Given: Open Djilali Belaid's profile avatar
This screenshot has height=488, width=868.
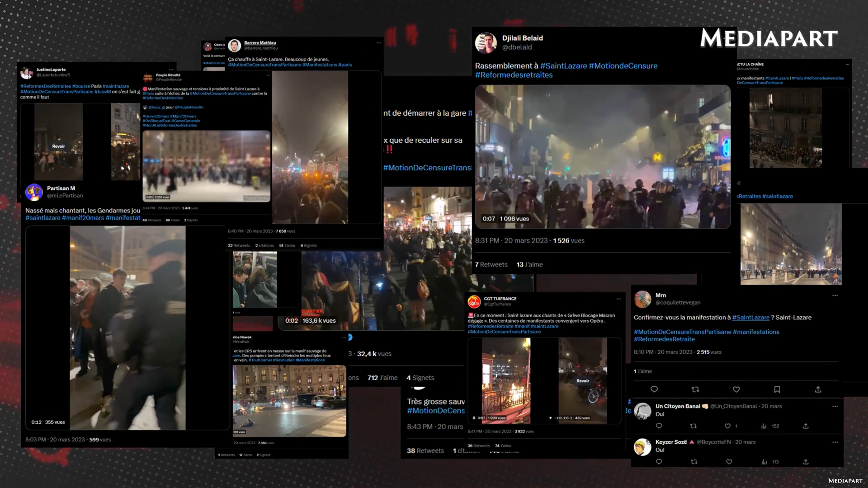Looking at the screenshot, I should [486, 42].
